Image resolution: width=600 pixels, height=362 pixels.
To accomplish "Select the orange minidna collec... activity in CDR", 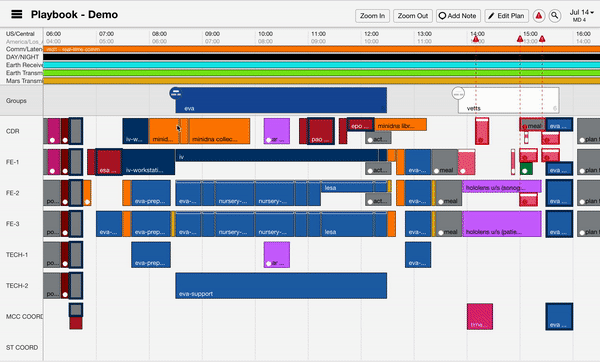I will [x=219, y=131].
